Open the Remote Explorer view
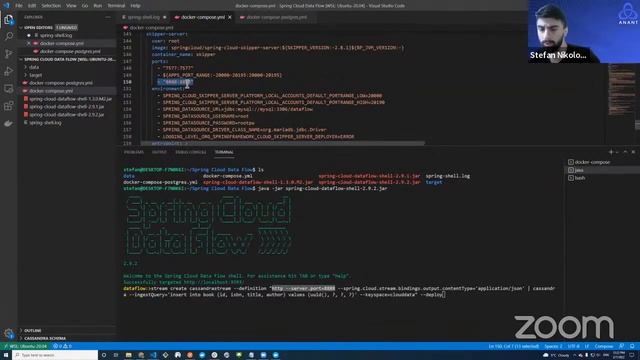This screenshot has width=640, height=360. click(9, 89)
